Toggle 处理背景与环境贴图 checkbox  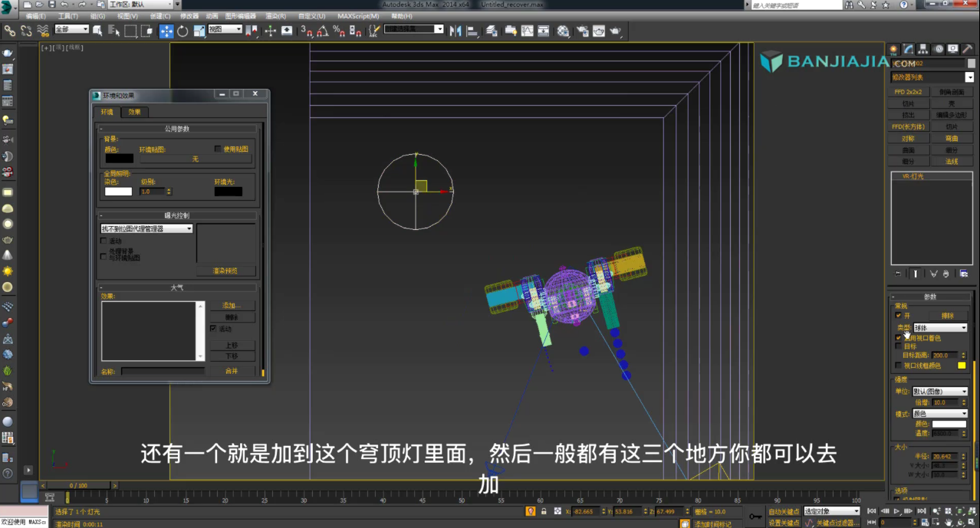(104, 256)
